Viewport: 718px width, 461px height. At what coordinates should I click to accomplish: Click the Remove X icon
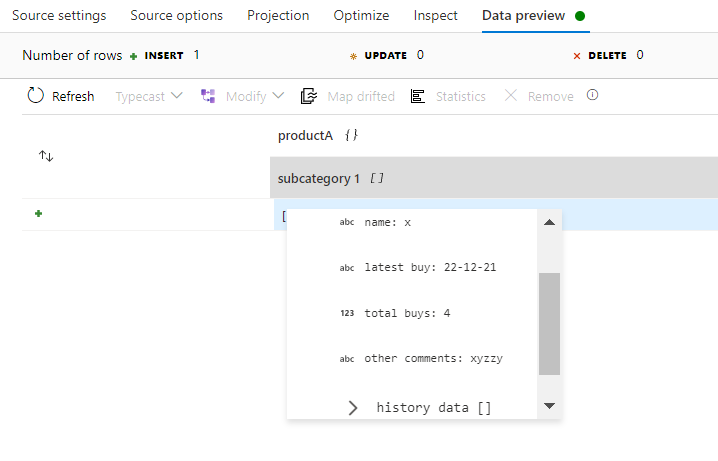pyautogui.click(x=511, y=95)
